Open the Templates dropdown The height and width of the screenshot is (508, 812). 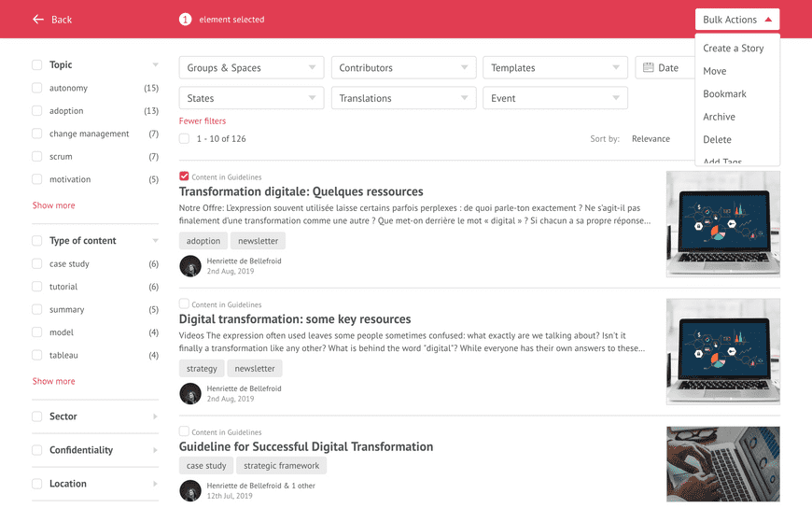pyautogui.click(x=555, y=67)
